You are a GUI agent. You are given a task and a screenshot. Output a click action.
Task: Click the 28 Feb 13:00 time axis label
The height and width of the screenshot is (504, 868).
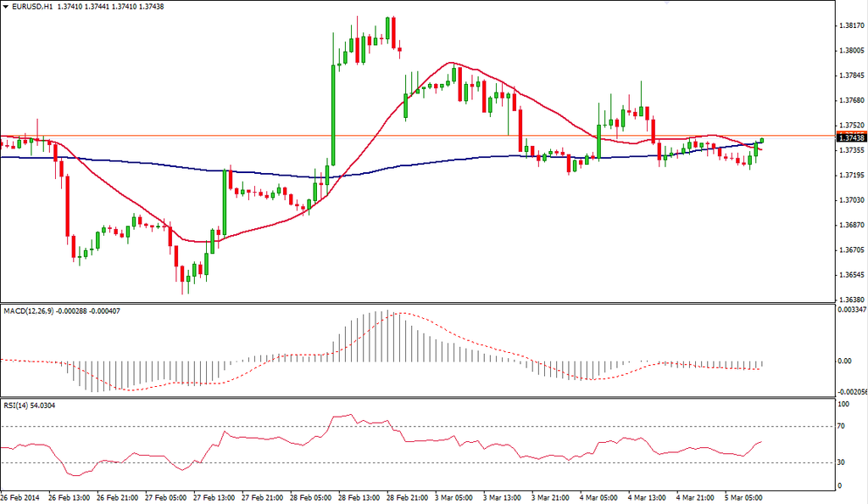point(359,497)
